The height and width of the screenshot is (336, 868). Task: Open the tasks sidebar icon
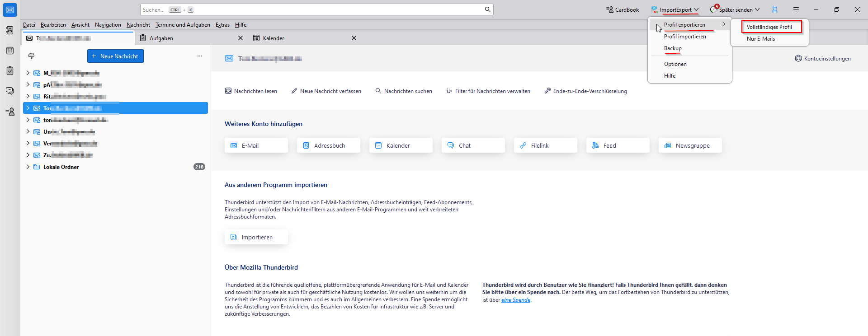[x=10, y=71]
